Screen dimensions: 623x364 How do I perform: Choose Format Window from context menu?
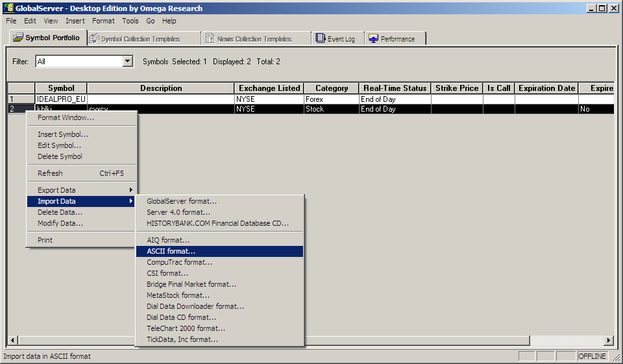coord(82,117)
